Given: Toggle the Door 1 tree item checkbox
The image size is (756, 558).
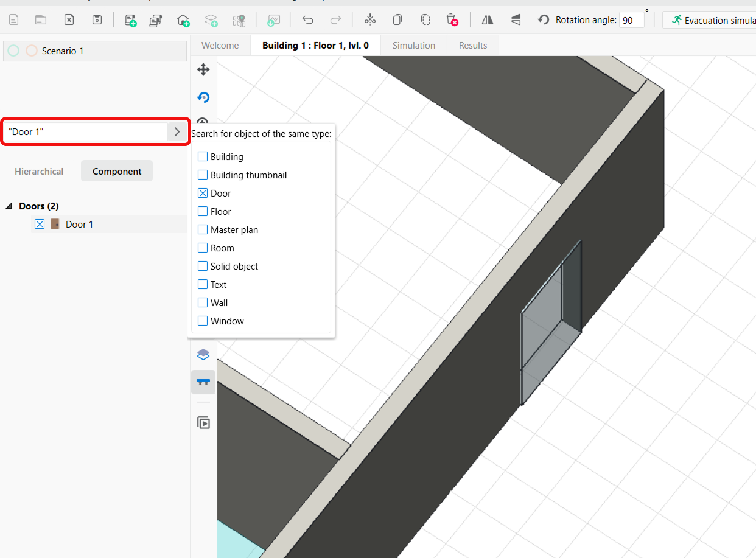Looking at the screenshot, I should coord(40,224).
